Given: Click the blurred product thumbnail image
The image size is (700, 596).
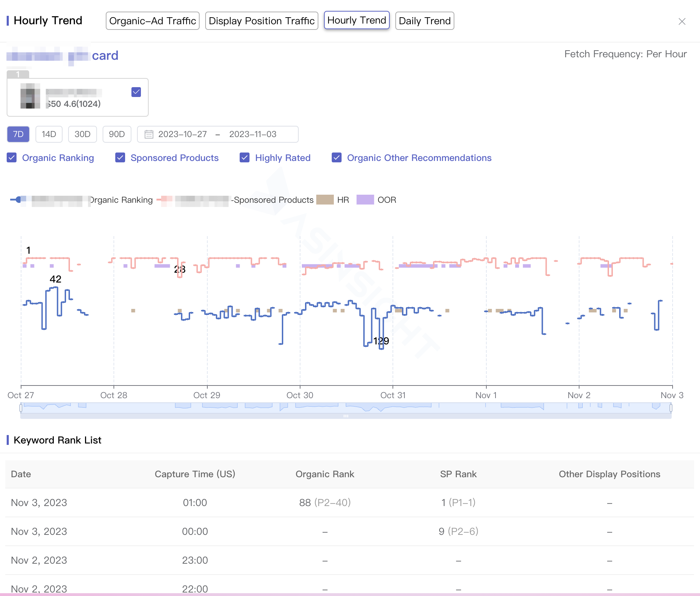Looking at the screenshot, I should pos(30,96).
